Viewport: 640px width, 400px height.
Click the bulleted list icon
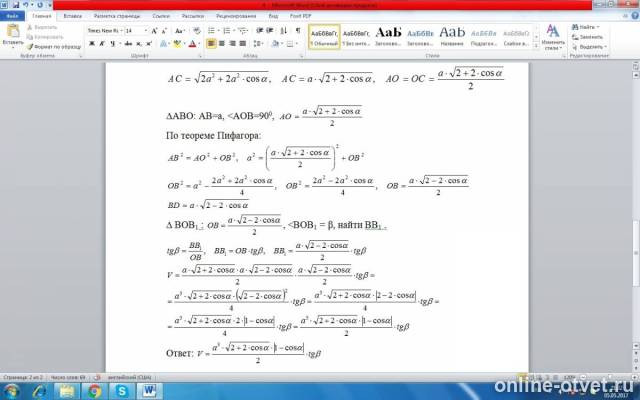[211, 31]
